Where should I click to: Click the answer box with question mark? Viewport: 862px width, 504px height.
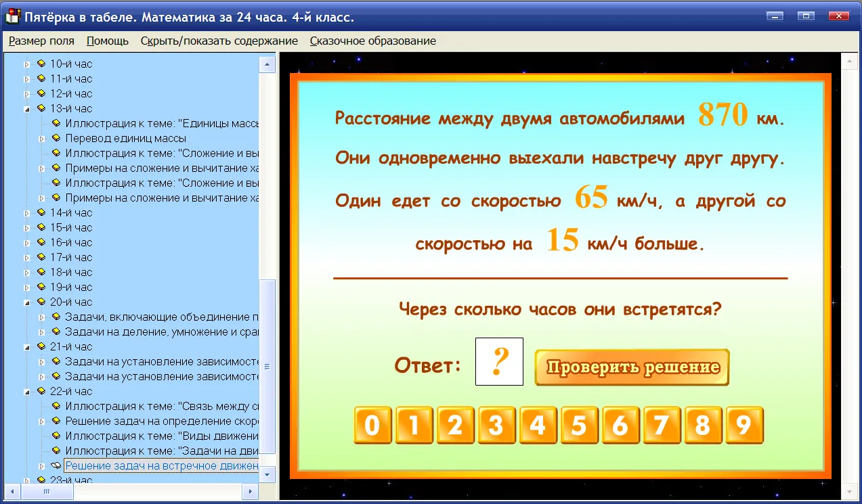[x=499, y=361]
